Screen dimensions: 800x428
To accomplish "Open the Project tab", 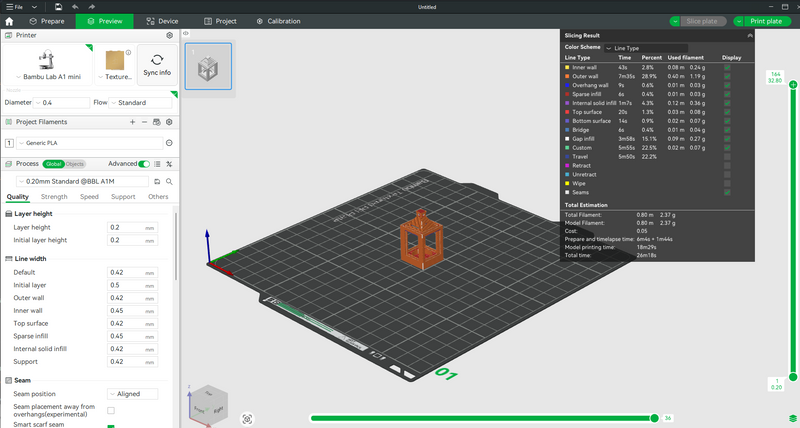I will coord(220,21).
